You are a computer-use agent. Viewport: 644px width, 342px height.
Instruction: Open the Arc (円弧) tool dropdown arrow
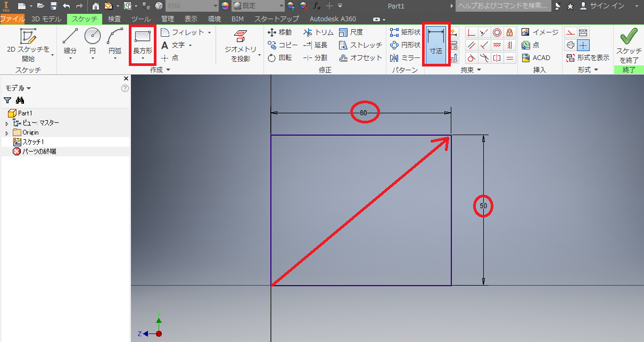115,59
